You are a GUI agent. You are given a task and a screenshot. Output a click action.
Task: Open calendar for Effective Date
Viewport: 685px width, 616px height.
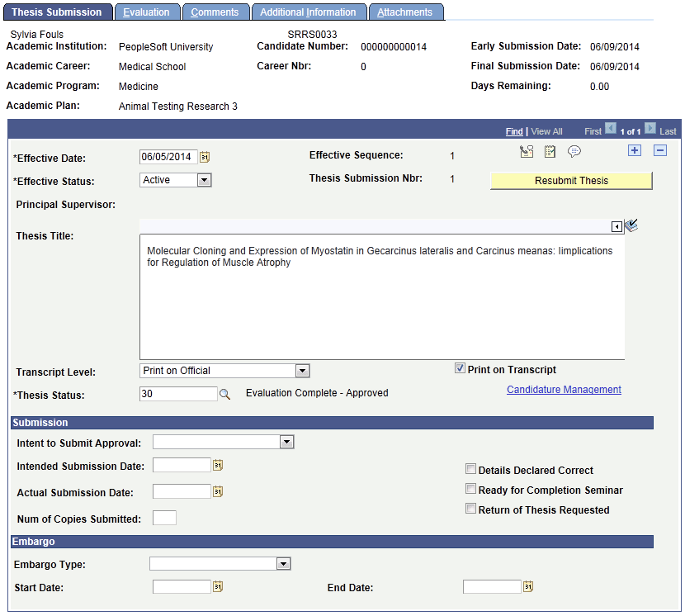tap(205, 157)
